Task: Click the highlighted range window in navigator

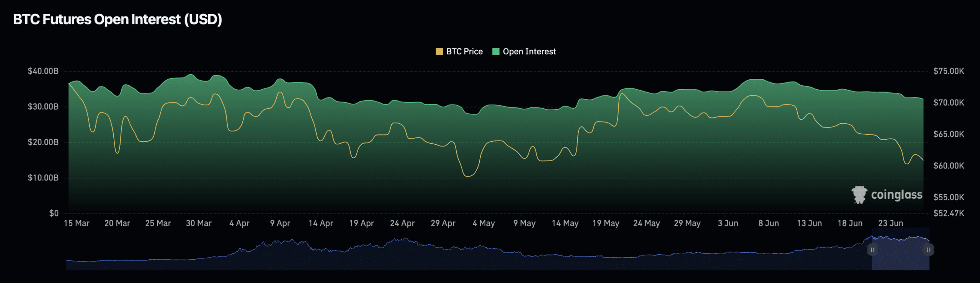Action: tap(900, 249)
